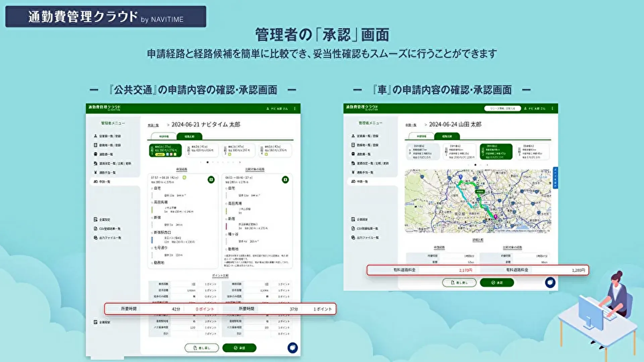Screen dimensions: 644x362
Task: Click the green train icon on the comparison route card
Action: pos(285,180)
